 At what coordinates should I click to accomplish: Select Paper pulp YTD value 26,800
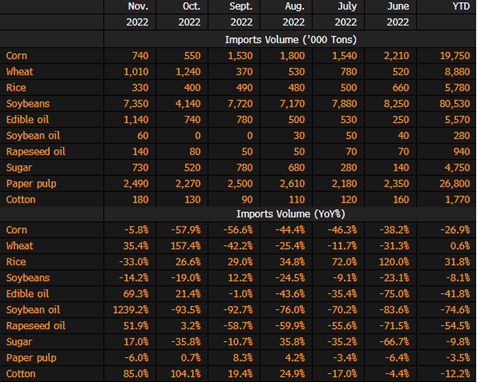pos(455,184)
